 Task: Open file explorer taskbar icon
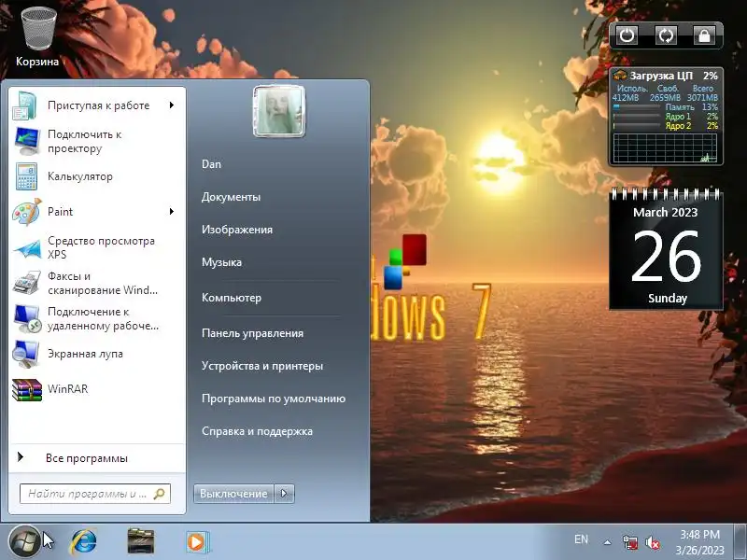coord(141,541)
